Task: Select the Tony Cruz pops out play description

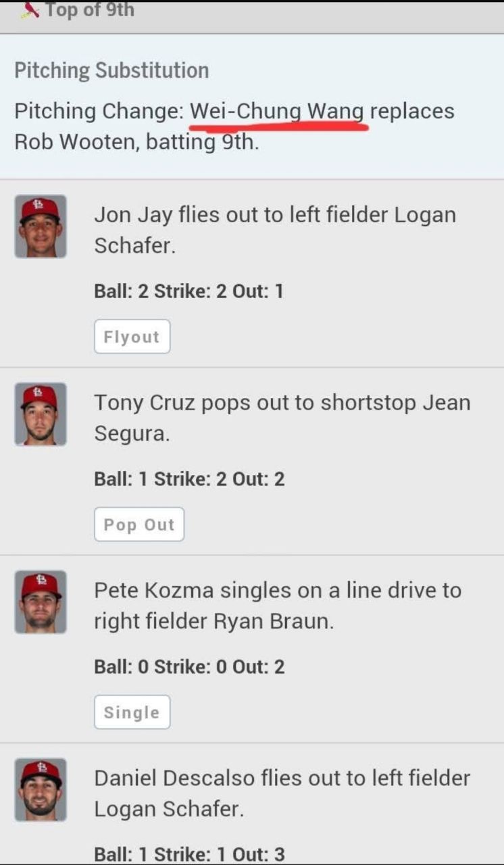Action: [282, 418]
